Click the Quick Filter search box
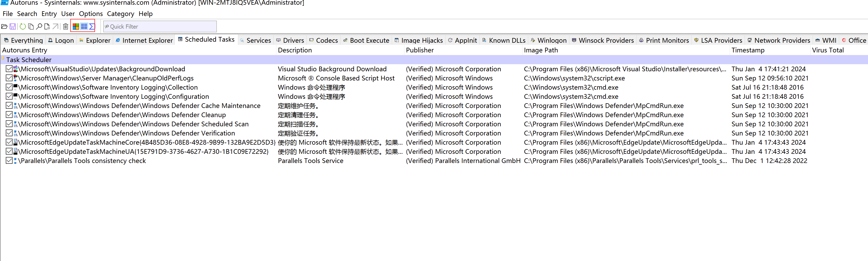 tap(160, 26)
